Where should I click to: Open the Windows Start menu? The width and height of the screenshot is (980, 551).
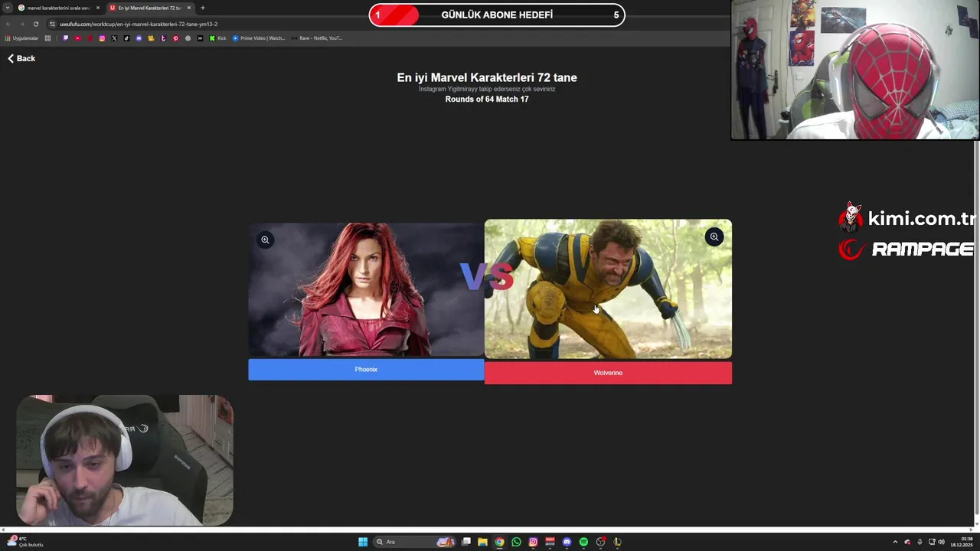click(363, 542)
